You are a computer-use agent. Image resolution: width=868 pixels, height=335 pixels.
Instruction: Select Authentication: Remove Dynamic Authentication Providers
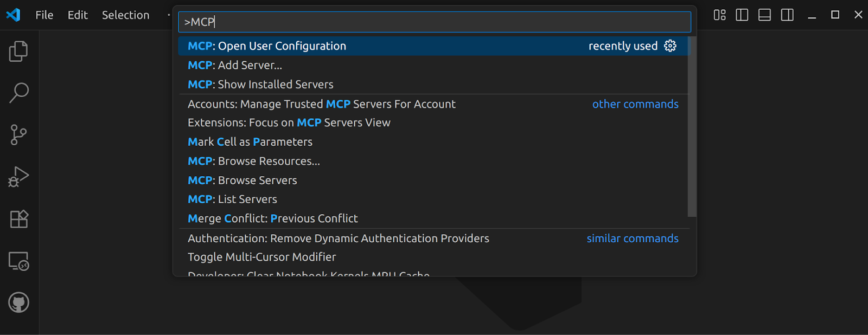tap(433, 239)
